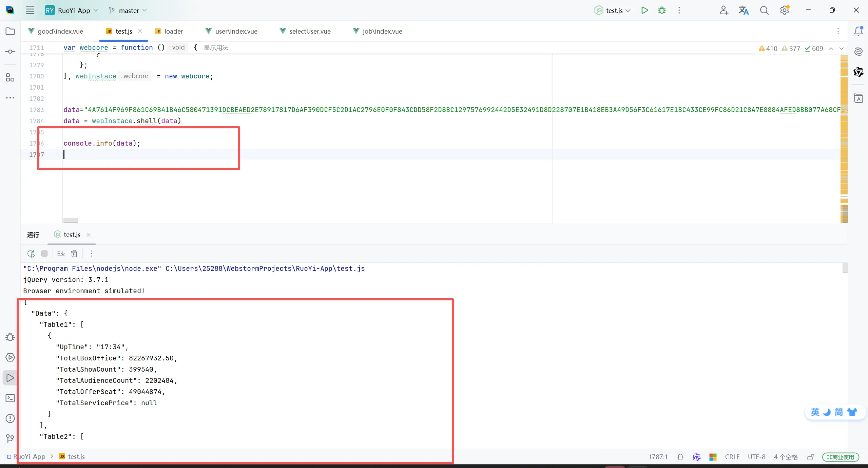Switch to the loader editor tab
Image resolution: width=868 pixels, height=468 pixels.
click(173, 31)
